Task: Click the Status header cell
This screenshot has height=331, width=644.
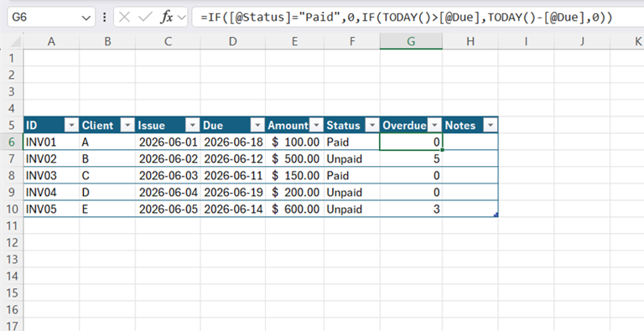Action: [352, 125]
